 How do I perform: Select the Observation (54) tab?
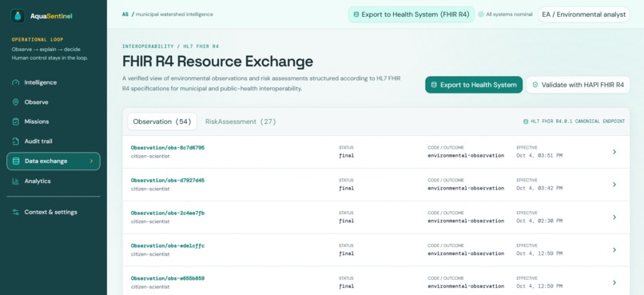point(162,122)
